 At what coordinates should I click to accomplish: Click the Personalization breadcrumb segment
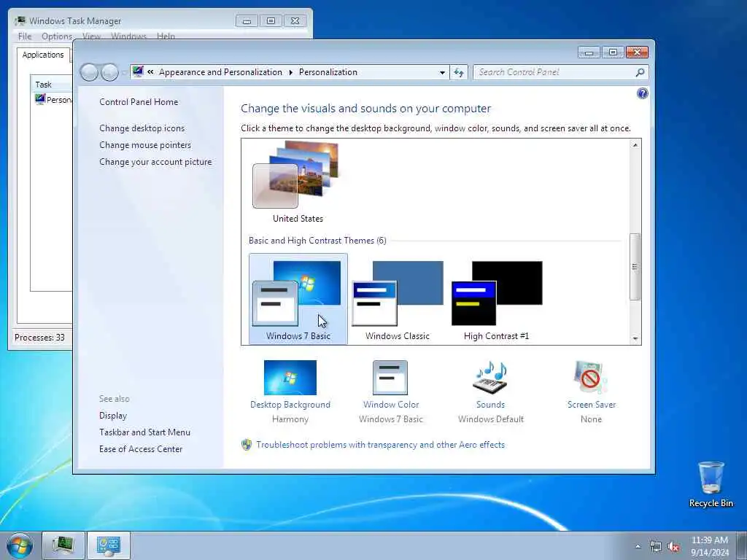tap(328, 72)
